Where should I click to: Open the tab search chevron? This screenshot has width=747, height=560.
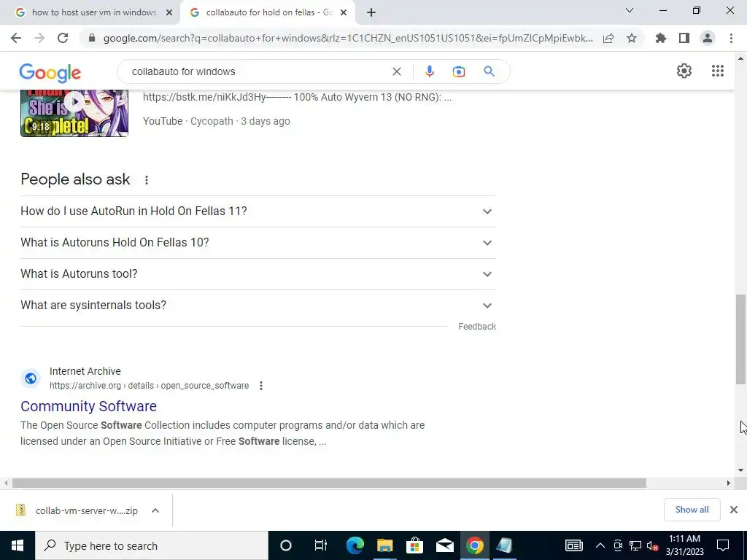tap(630, 10)
